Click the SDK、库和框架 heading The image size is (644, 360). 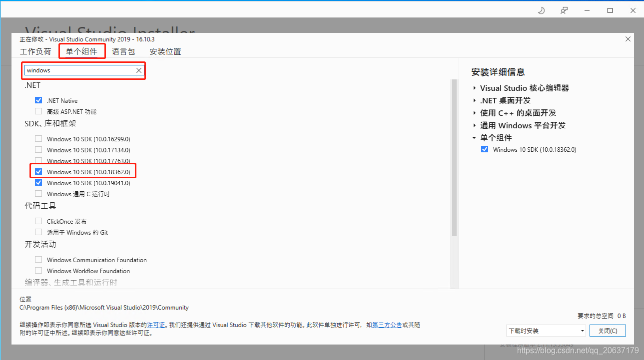pos(50,123)
